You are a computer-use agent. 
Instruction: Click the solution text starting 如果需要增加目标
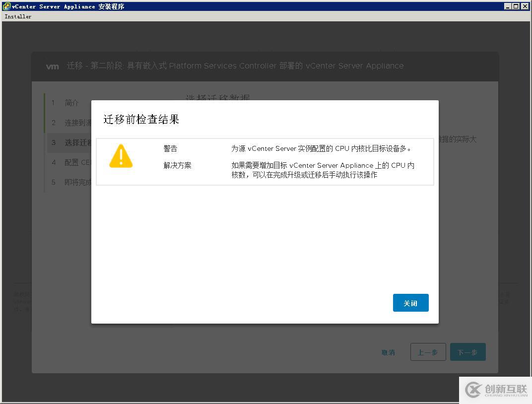pyautogui.click(x=323, y=170)
